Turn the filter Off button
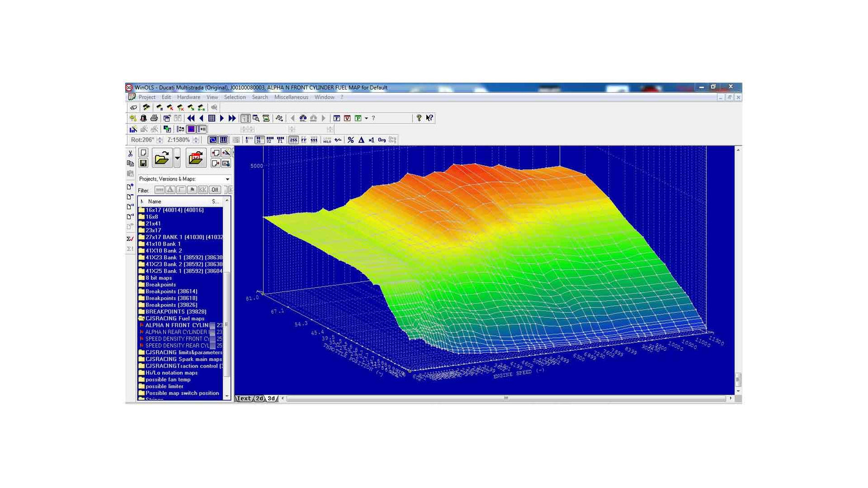The width and height of the screenshot is (868, 488). (x=215, y=190)
